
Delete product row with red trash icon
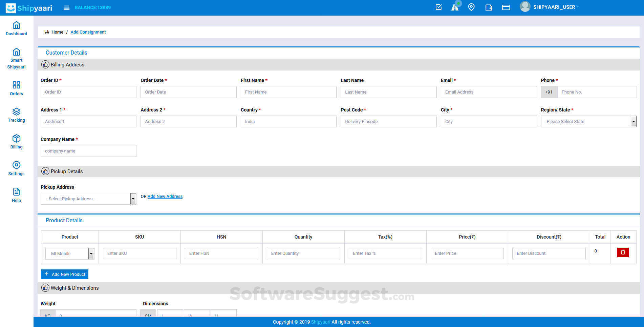pos(623,252)
